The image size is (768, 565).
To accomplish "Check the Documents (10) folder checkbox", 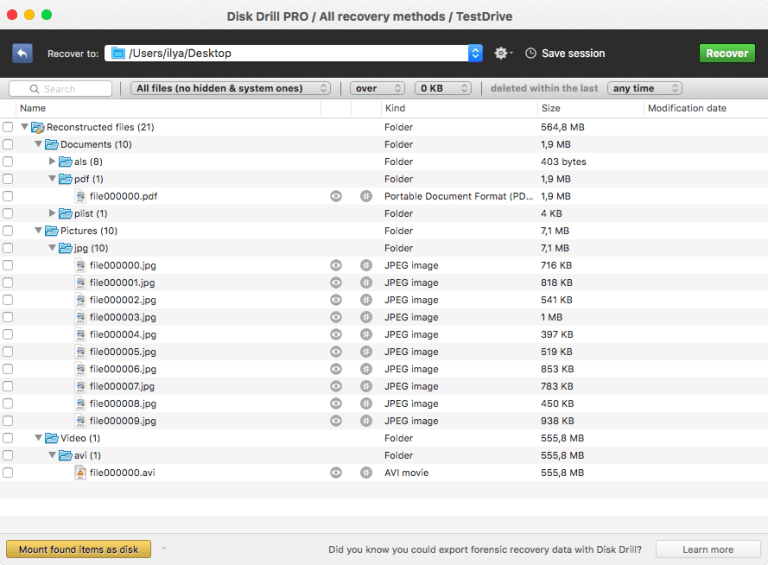I will [x=8, y=144].
